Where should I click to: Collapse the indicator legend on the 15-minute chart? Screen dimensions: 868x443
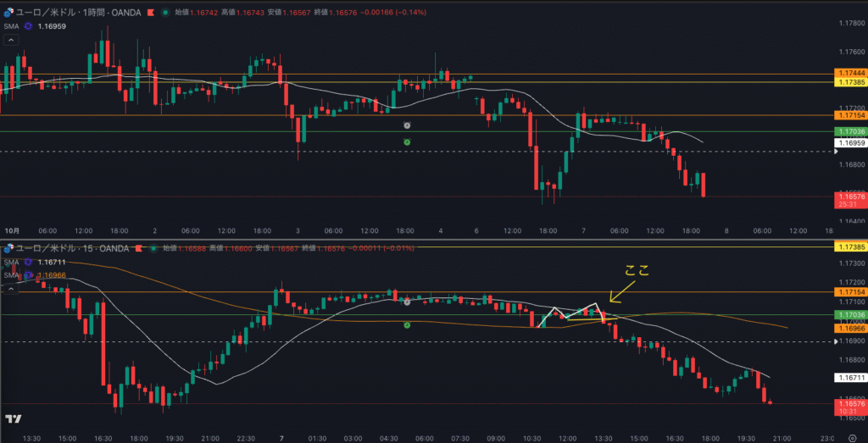(x=10, y=288)
